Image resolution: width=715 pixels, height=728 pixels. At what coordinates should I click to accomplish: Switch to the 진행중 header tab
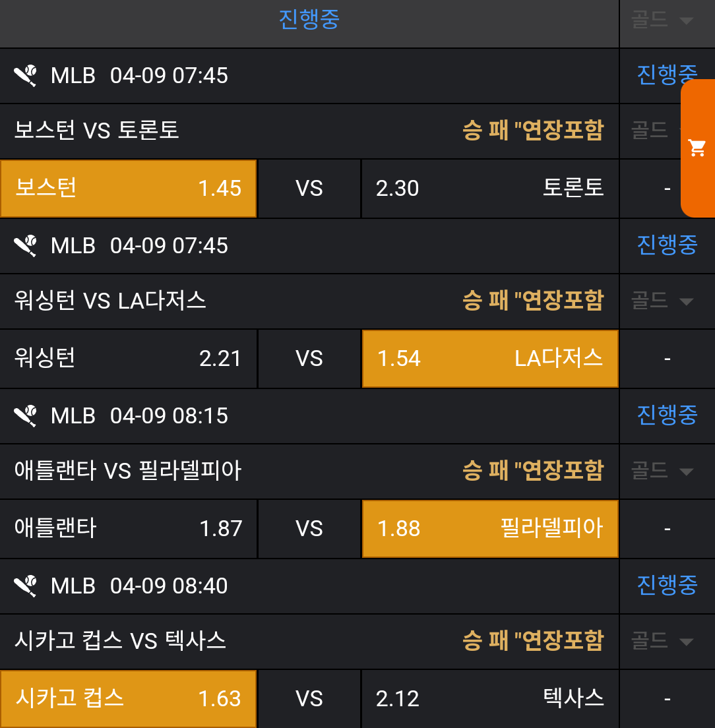point(309,20)
